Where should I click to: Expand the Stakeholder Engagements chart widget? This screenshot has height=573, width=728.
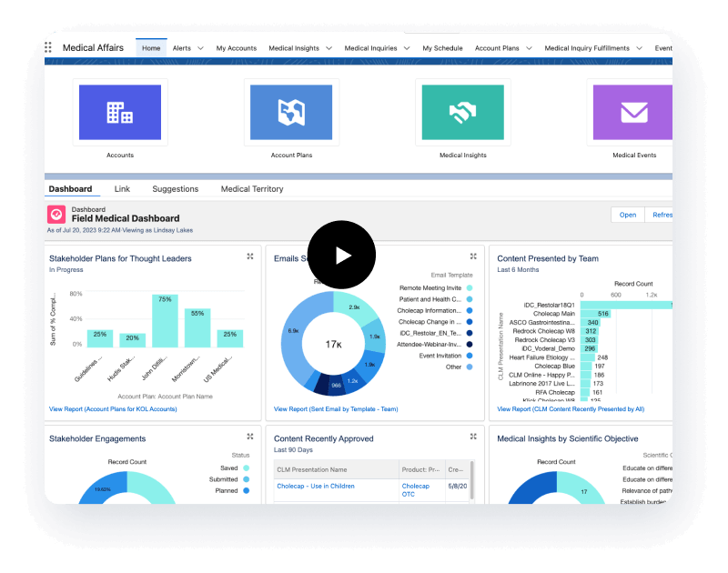[x=249, y=437]
